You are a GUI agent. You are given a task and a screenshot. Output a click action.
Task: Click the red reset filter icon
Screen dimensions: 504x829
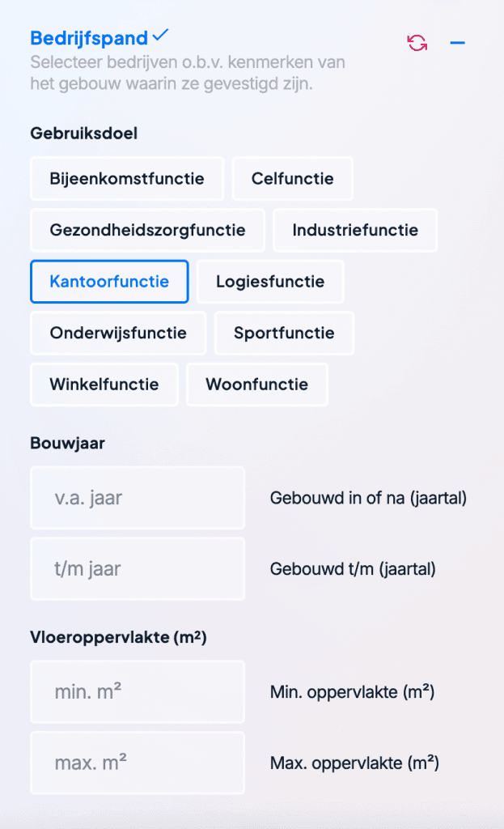417,43
